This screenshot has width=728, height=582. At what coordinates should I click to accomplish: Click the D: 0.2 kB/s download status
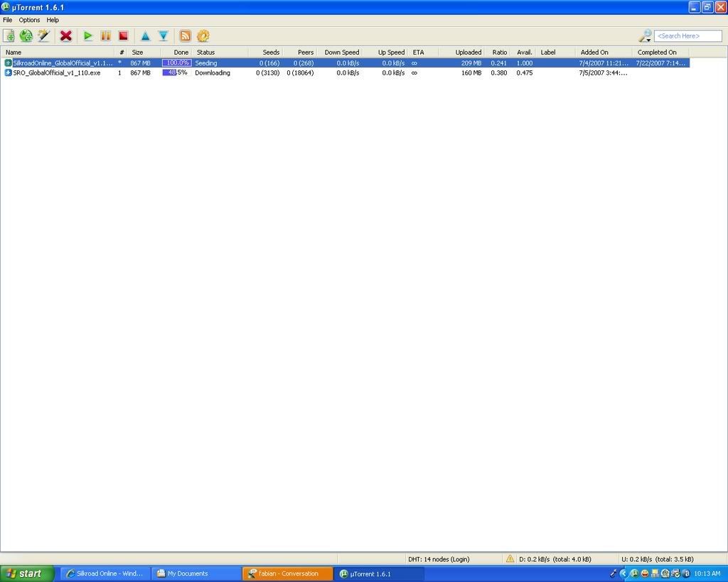coord(555,559)
